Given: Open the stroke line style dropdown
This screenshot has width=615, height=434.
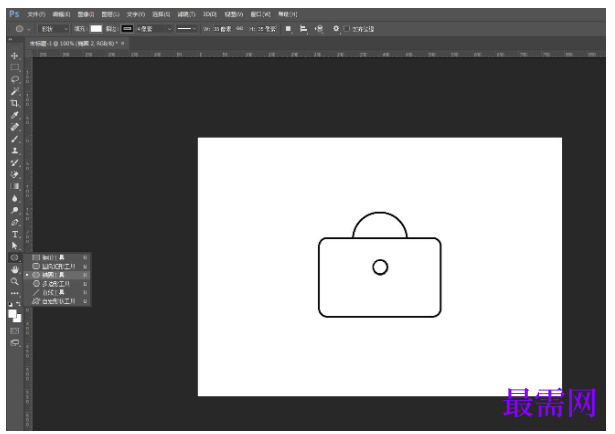Looking at the screenshot, I should point(186,29).
